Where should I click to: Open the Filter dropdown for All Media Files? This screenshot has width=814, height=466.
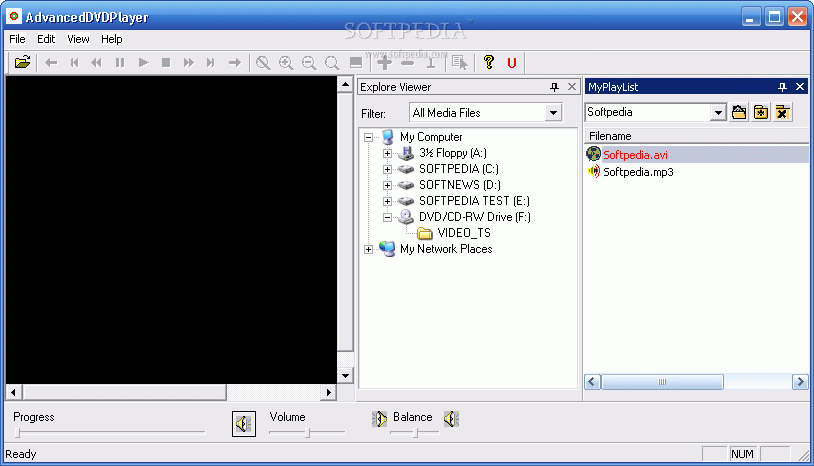point(553,113)
